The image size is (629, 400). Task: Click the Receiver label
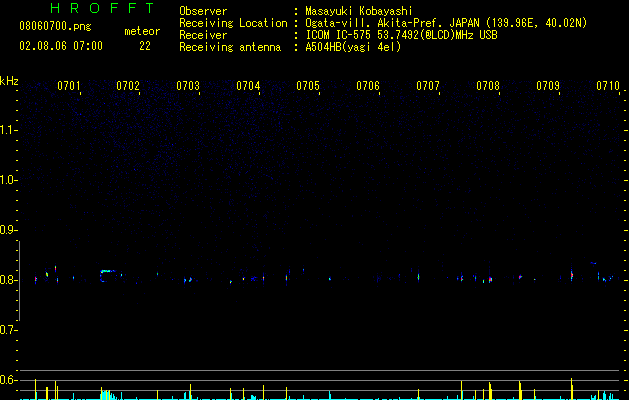[203, 35]
